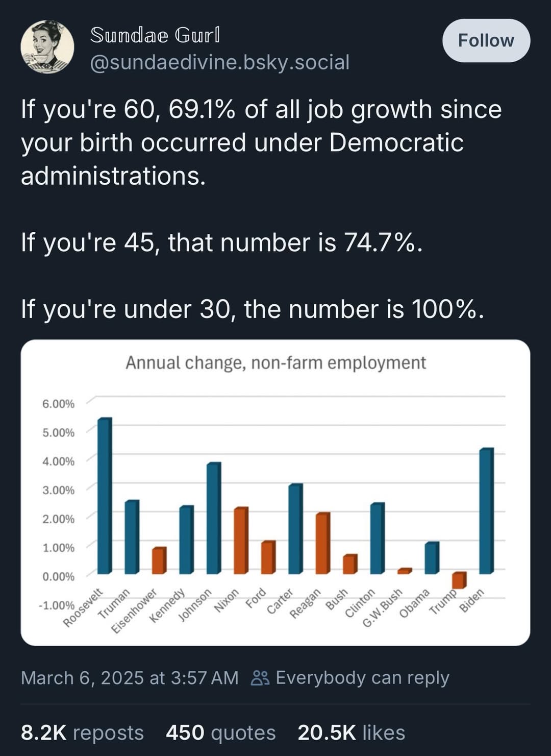
Task: Click the Clinton bar in chart
Action: 377,538
